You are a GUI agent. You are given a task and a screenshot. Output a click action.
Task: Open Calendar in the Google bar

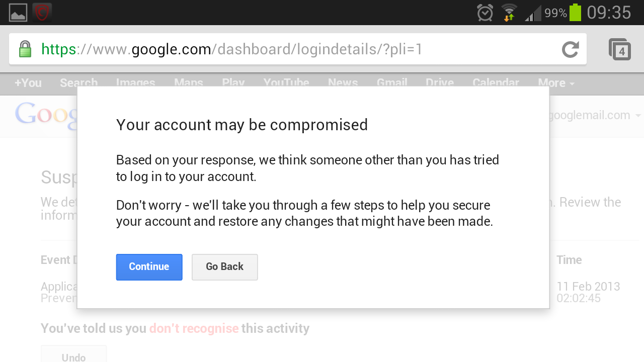pos(496,83)
